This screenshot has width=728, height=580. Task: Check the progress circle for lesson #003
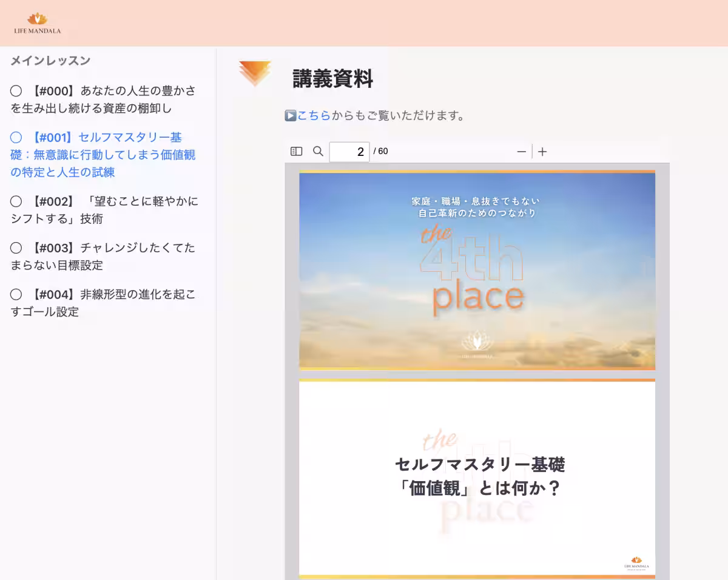click(15, 248)
